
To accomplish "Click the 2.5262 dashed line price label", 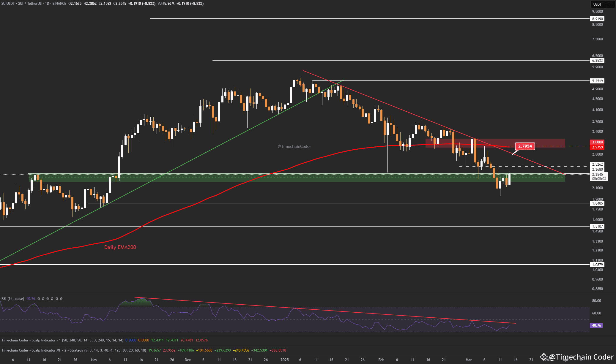I will click(597, 164).
